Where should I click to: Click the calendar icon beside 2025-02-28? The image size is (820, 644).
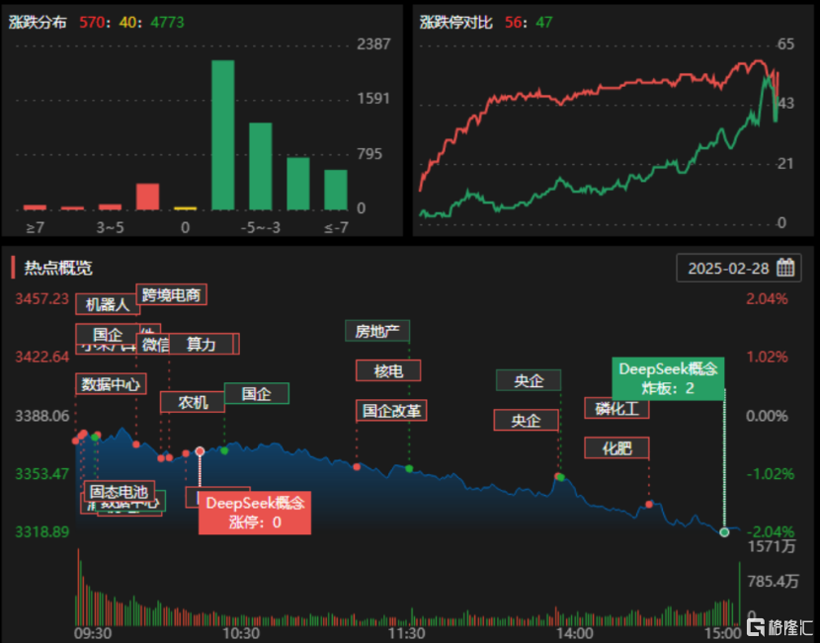coord(785,268)
